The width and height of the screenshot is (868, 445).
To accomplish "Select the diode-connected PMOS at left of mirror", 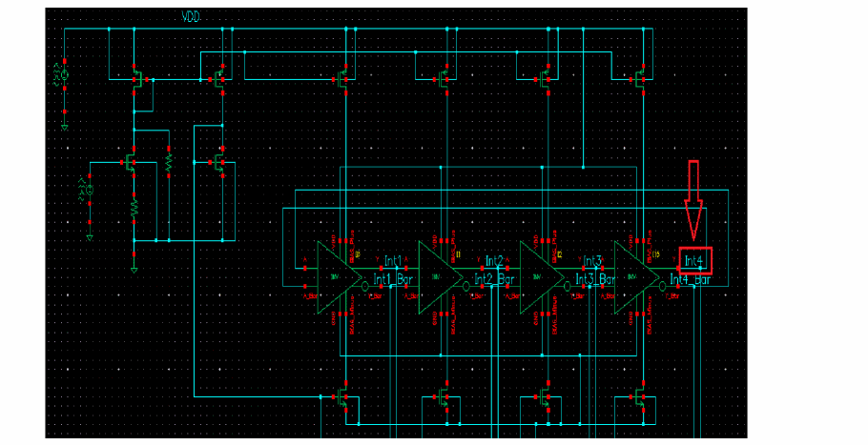I will (136, 80).
